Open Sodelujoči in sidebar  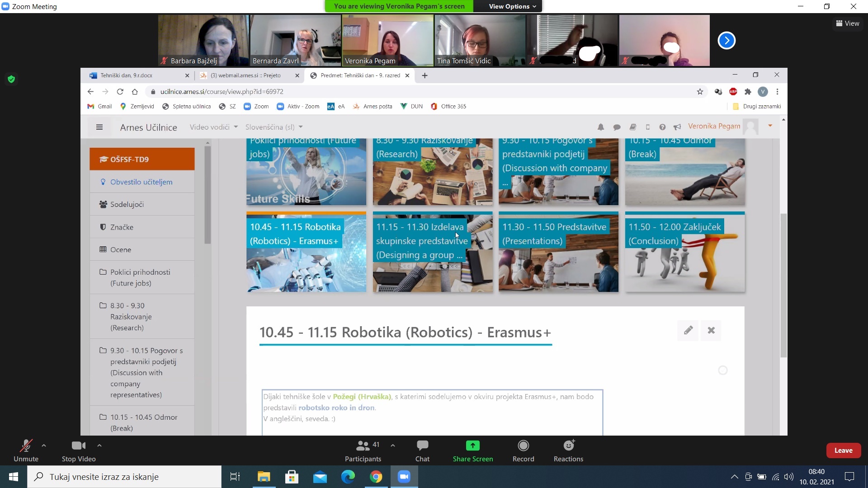[142, 204]
